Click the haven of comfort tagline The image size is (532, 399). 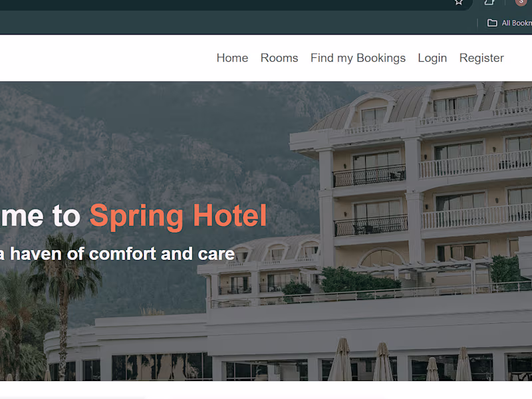click(117, 254)
